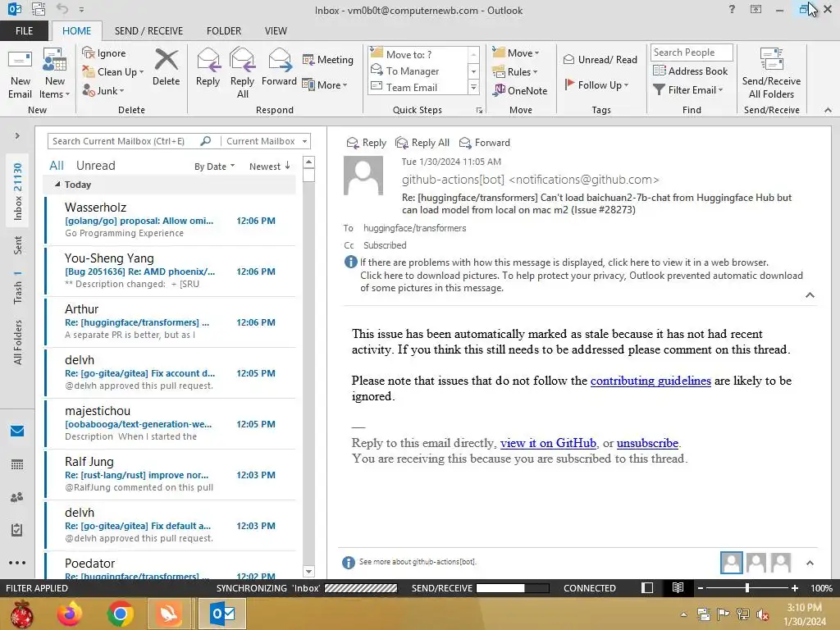Collapse the ribbon
This screenshot has width=840, height=630.
point(828,110)
